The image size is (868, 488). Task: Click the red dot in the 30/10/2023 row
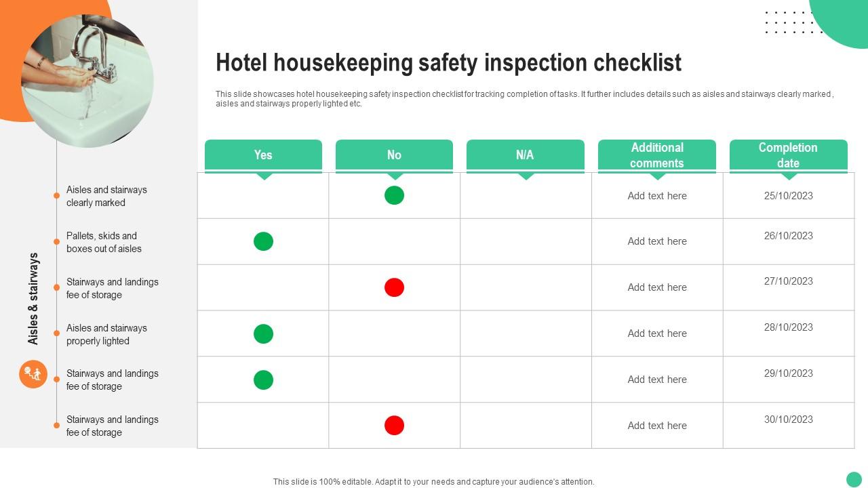click(x=394, y=426)
